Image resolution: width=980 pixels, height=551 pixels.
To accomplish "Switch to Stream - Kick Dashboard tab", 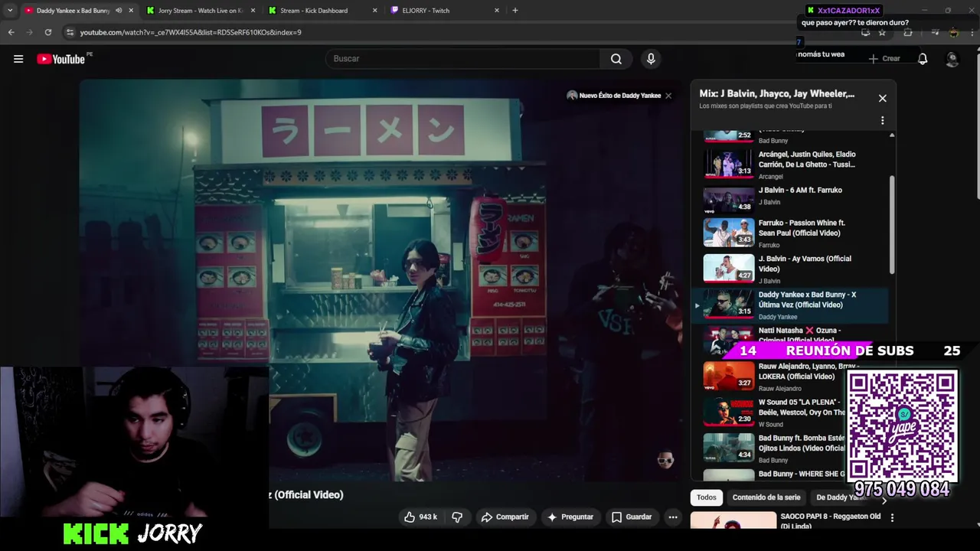I will [x=322, y=11].
